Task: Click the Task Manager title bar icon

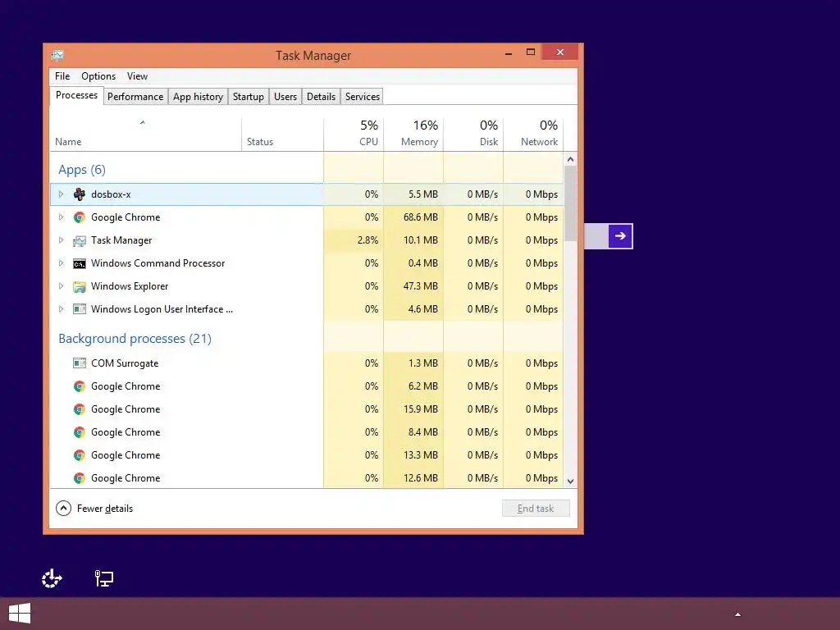Action: 57,55
